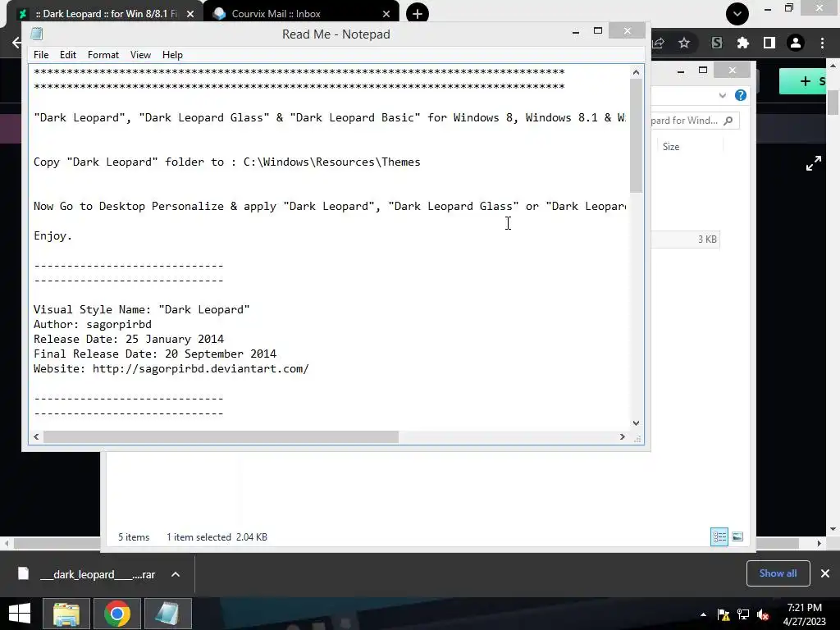Image resolution: width=840 pixels, height=630 pixels.
Task: Click the Action Center flag tray icon
Action: coord(724,614)
